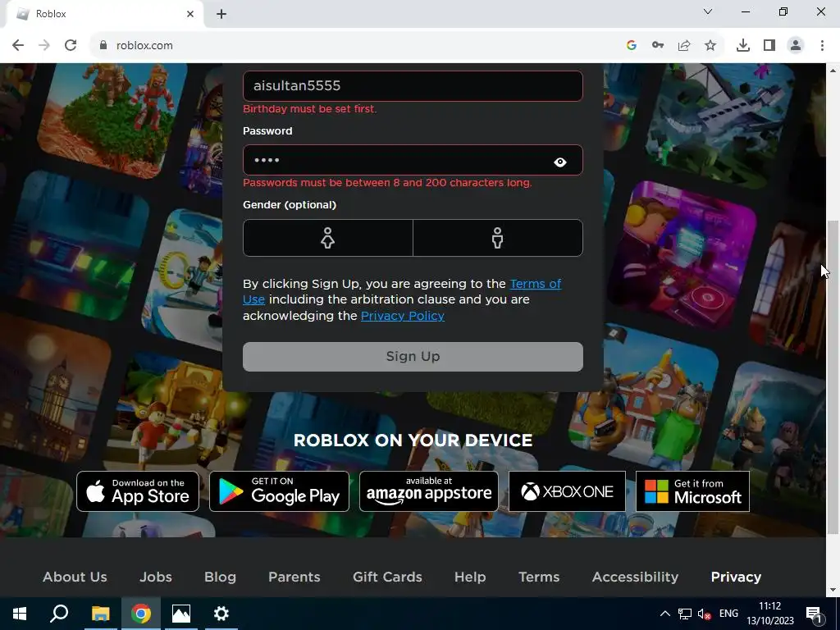Open a new browser tab
This screenshot has width=840, height=630.
(x=221, y=14)
